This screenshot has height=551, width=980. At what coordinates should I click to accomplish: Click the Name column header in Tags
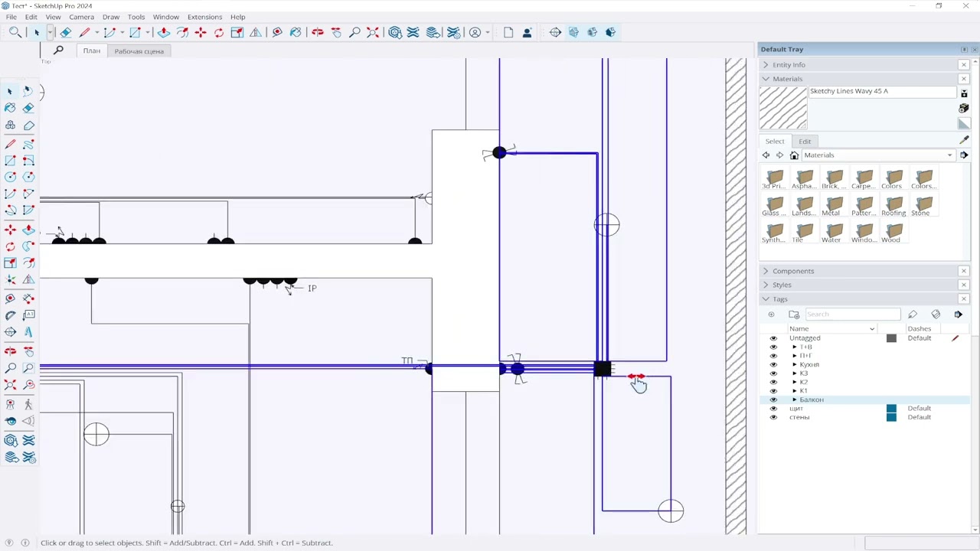(x=832, y=329)
